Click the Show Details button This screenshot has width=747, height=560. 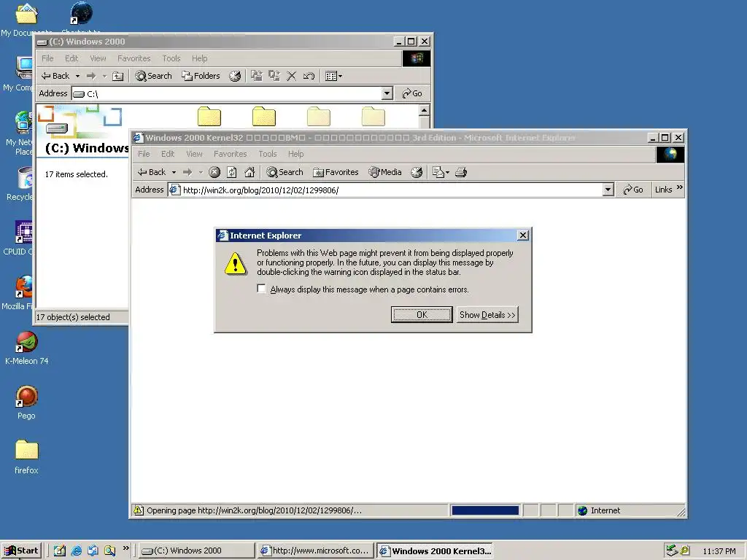[x=487, y=315]
